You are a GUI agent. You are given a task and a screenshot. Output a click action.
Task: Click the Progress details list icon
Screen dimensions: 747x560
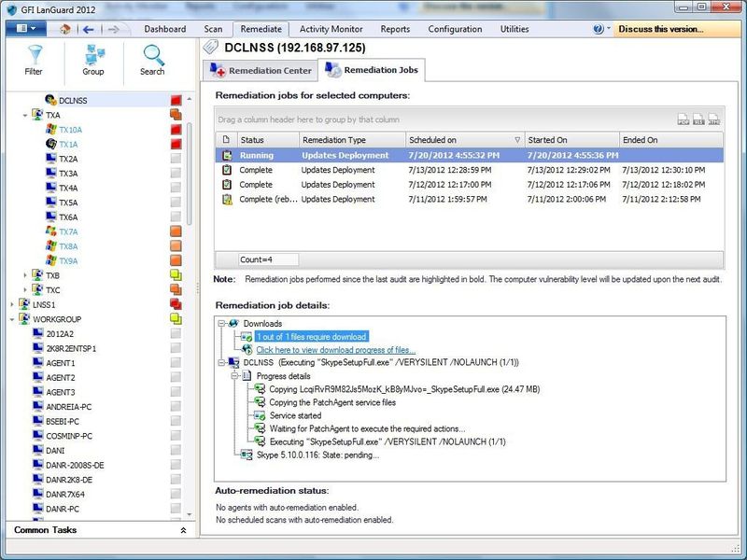[x=247, y=376]
